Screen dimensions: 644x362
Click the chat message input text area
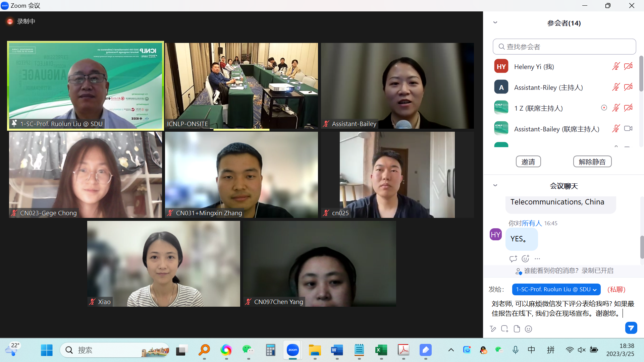click(x=563, y=309)
